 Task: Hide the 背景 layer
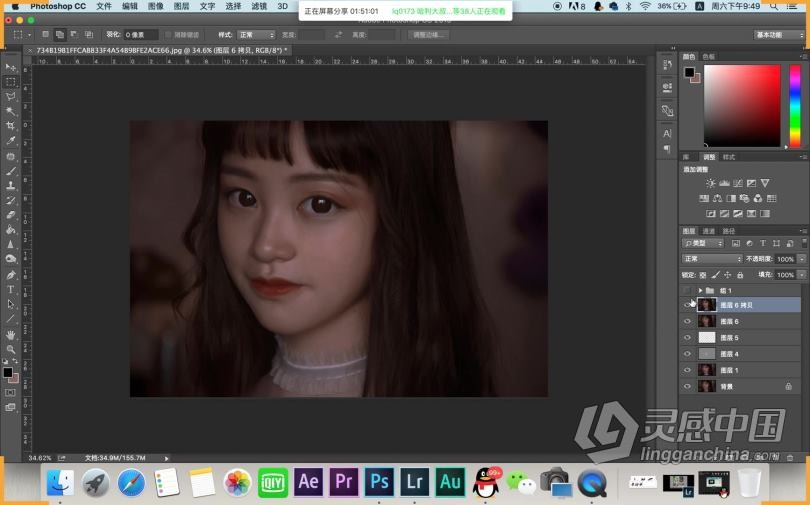(x=687, y=386)
